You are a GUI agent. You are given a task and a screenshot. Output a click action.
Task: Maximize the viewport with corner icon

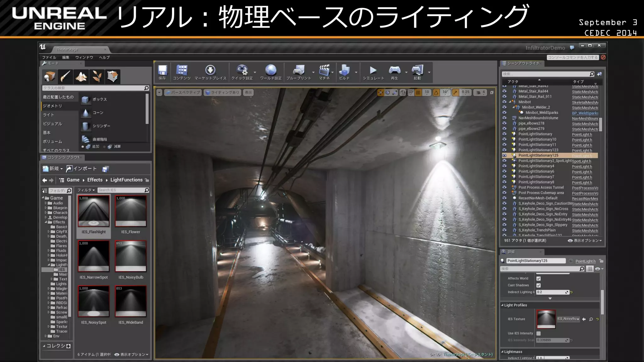click(492, 92)
